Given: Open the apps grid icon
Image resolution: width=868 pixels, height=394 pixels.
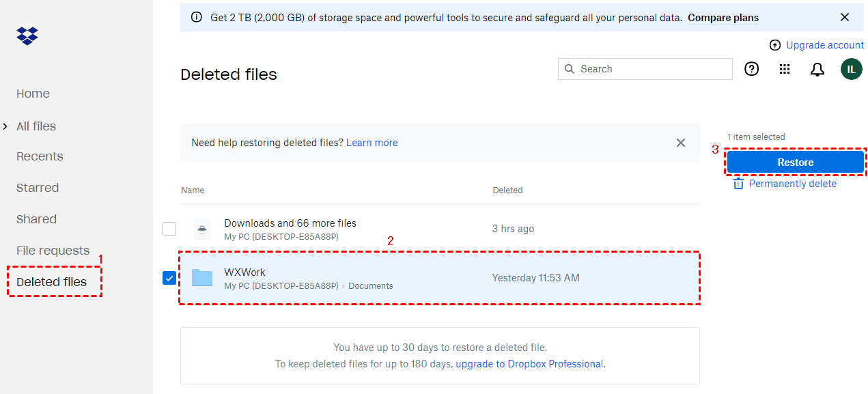Looking at the screenshot, I should click(785, 69).
